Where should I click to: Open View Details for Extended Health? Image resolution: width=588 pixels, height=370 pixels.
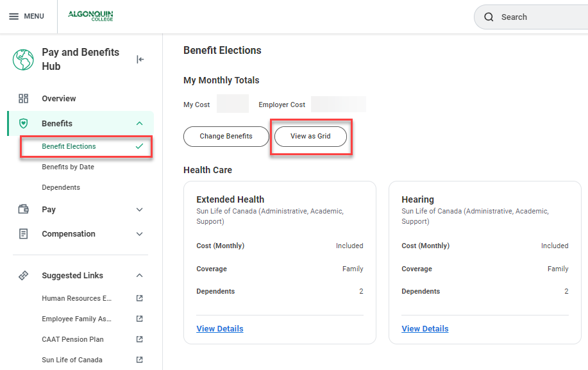point(220,329)
